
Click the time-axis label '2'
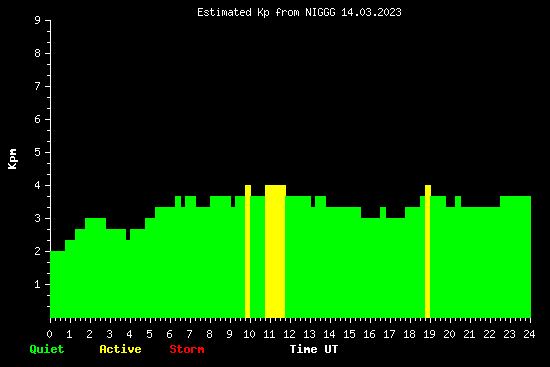[x=89, y=334]
